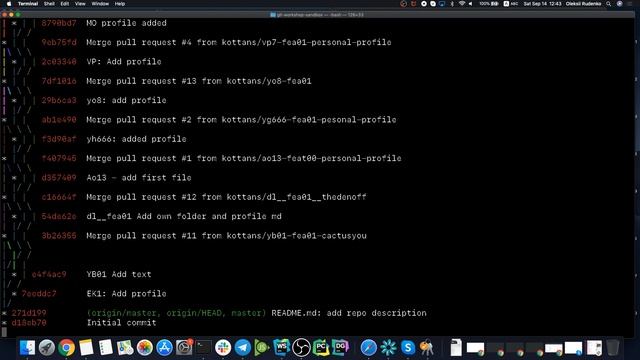This screenshot has width=640, height=360.
Task: Launch Google Chrome from the dock
Action: pyautogui.click(x=67, y=348)
